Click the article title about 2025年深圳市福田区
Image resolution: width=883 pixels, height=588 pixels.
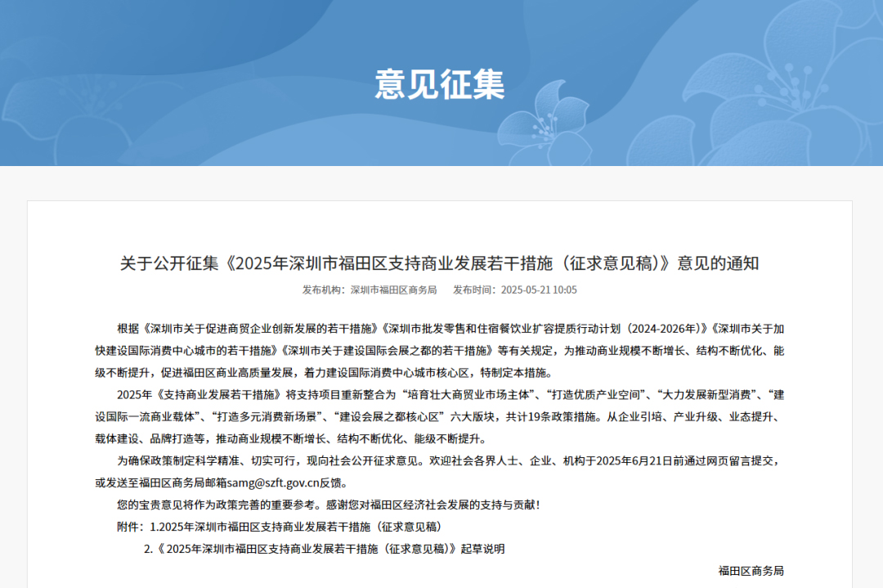(x=440, y=263)
